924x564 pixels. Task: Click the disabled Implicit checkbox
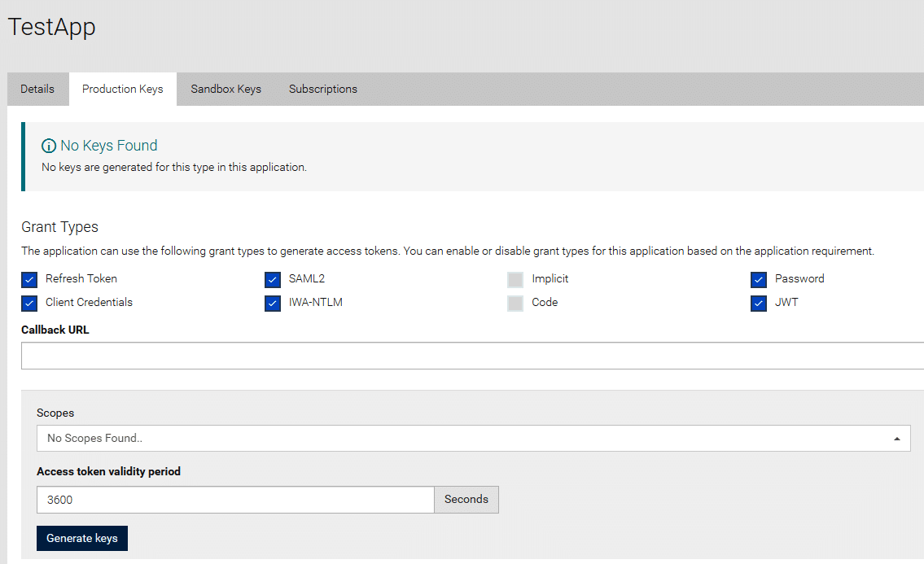(x=515, y=280)
